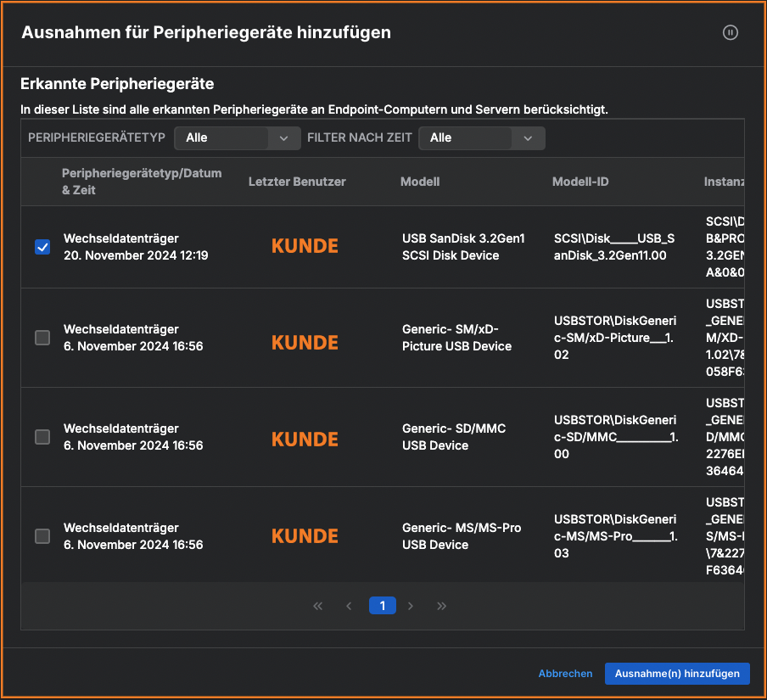The width and height of the screenshot is (767, 700).
Task: Click the pause icon in dialog header
Action: pos(730,32)
